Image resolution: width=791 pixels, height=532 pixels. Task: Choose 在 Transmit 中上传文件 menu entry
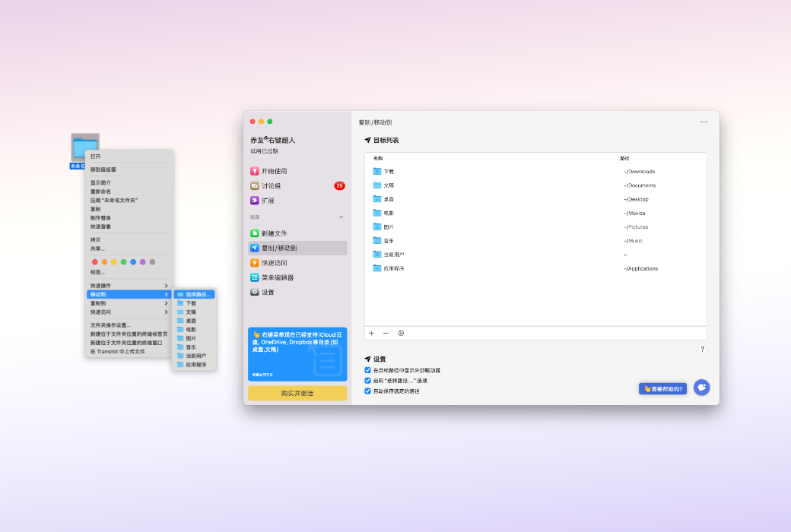click(129, 351)
